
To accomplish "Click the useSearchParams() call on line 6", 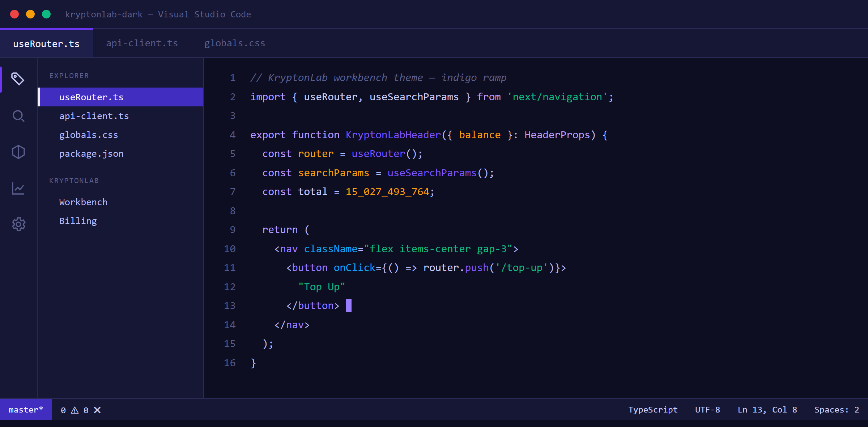I will click(x=438, y=173).
